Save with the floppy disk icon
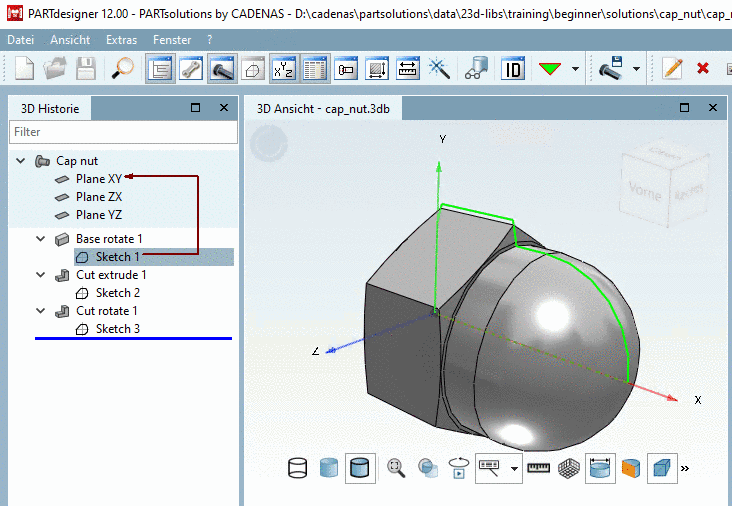Viewport: 732px width, 506px height. (x=86, y=69)
